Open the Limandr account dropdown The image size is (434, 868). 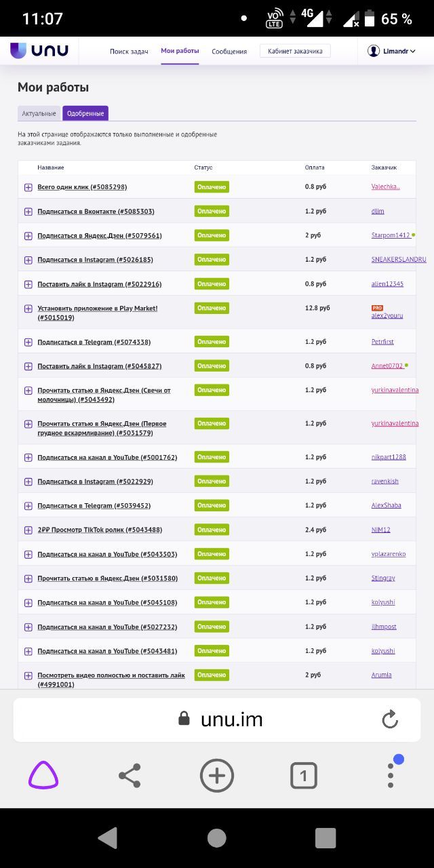(x=399, y=52)
